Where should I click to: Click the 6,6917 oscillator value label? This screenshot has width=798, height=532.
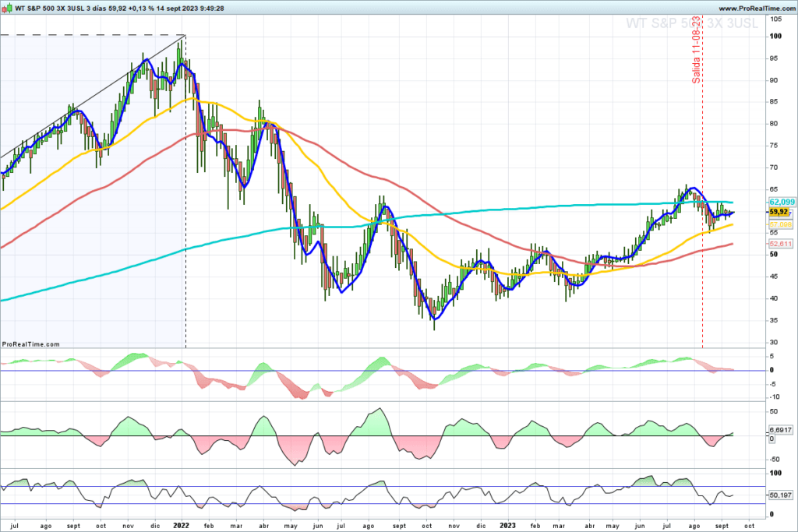pos(780,430)
